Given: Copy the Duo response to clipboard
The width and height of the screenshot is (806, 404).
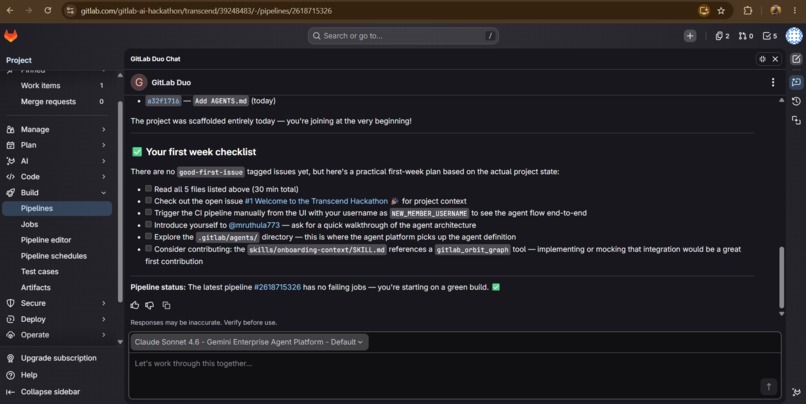Looking at the screenshot, I should click(x=166, y=305).
